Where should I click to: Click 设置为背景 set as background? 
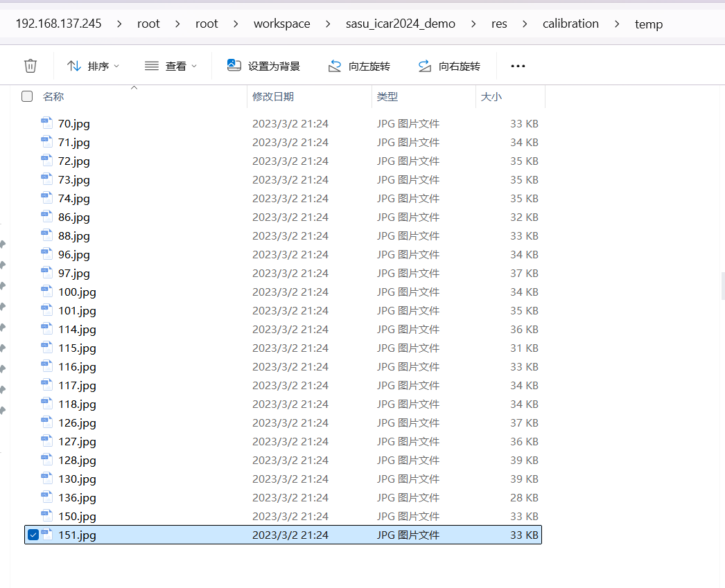(x=263, y=66)
